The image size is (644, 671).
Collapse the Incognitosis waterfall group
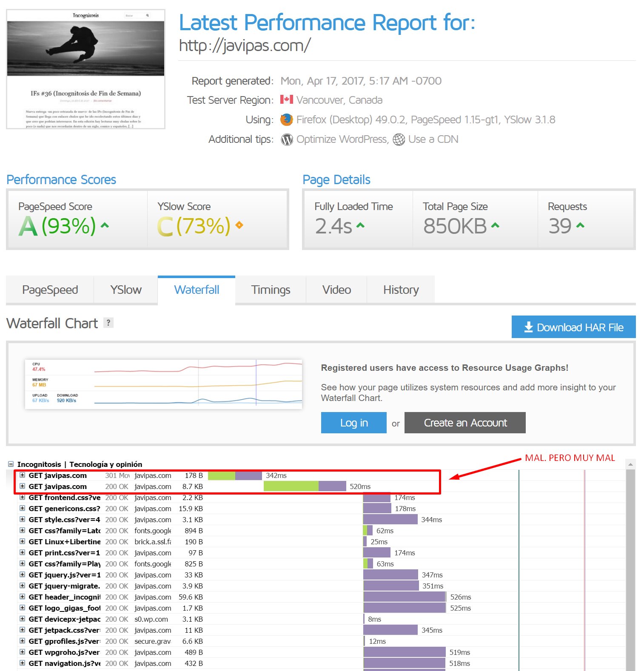[x=11, y=464]
